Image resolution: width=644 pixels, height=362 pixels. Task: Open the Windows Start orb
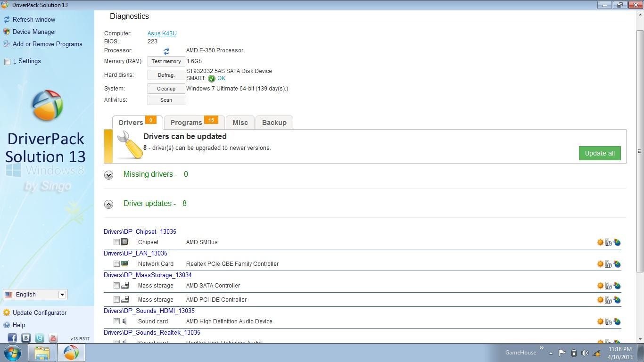point(13,353)
